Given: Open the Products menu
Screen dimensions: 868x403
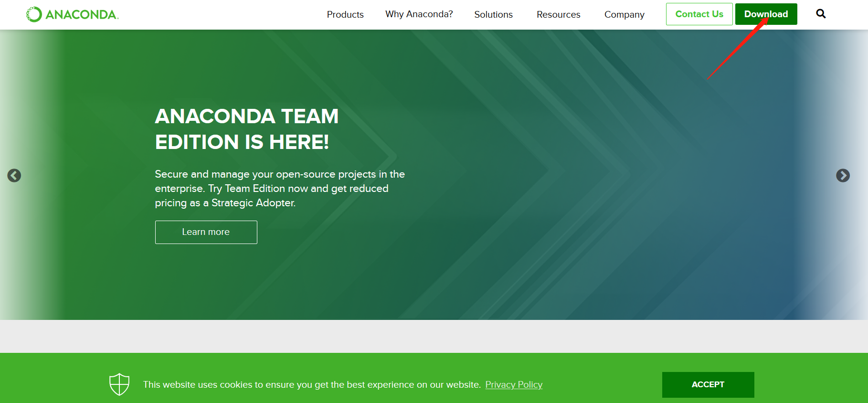Looking at the screenshot, I should click(345, 14).
